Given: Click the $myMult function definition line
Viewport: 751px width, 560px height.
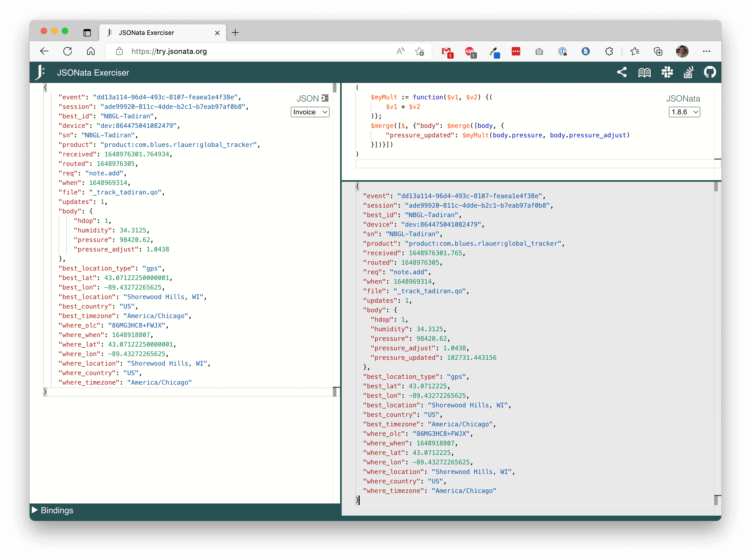Looking at the screenshot, I should point(431,97).
